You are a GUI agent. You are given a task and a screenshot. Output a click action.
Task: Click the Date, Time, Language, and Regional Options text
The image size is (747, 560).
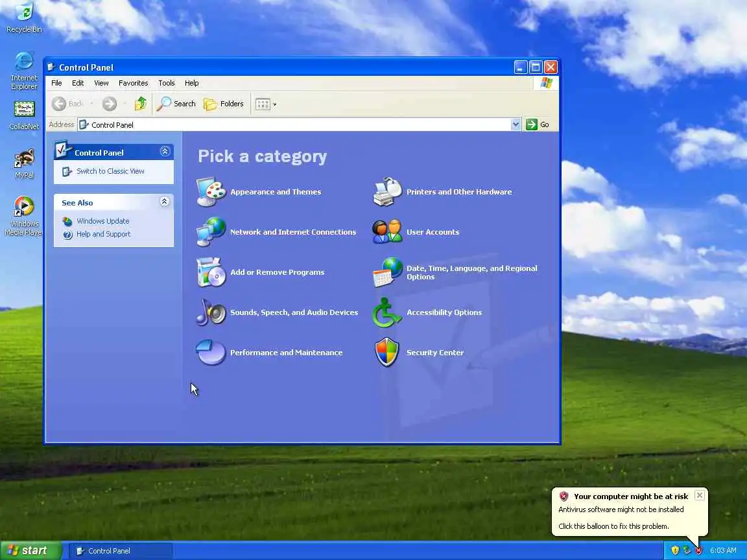[x=471, y=272]
